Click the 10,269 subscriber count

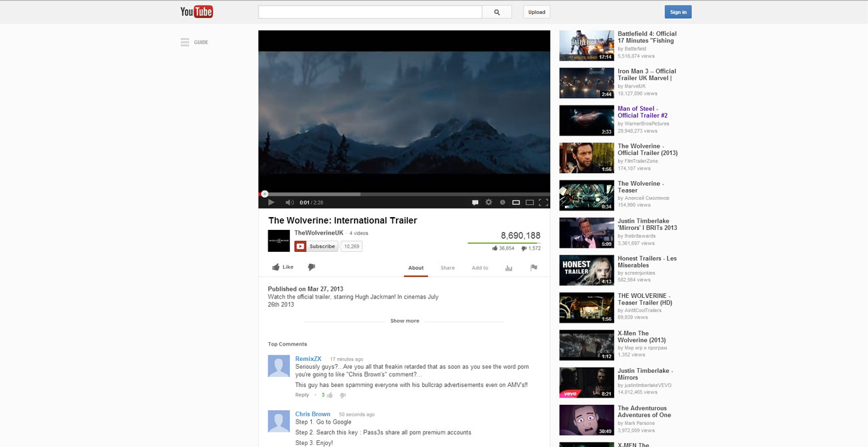tap(351, 247)
